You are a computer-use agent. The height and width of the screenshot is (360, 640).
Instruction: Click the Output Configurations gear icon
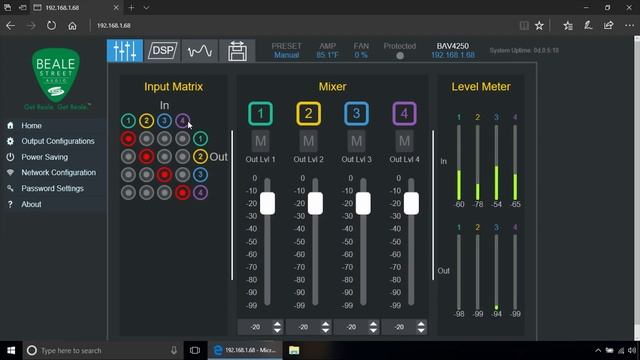pos(10,141)
